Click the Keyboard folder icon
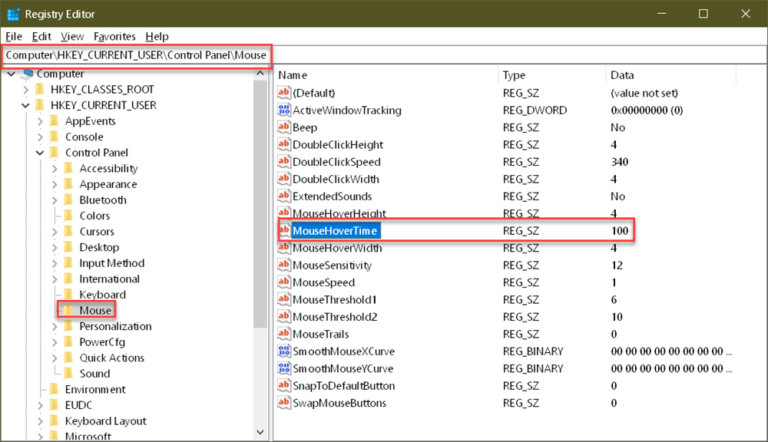Screen dimensions: 768x442 click(69, 295)
